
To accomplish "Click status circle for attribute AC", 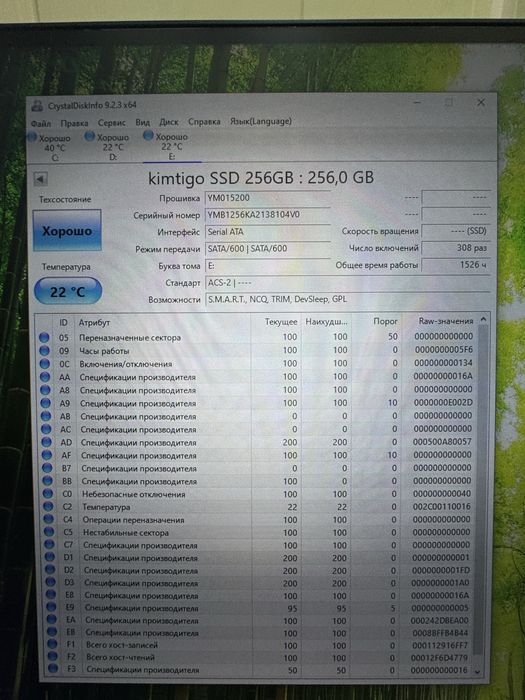I will coord(46,429).
